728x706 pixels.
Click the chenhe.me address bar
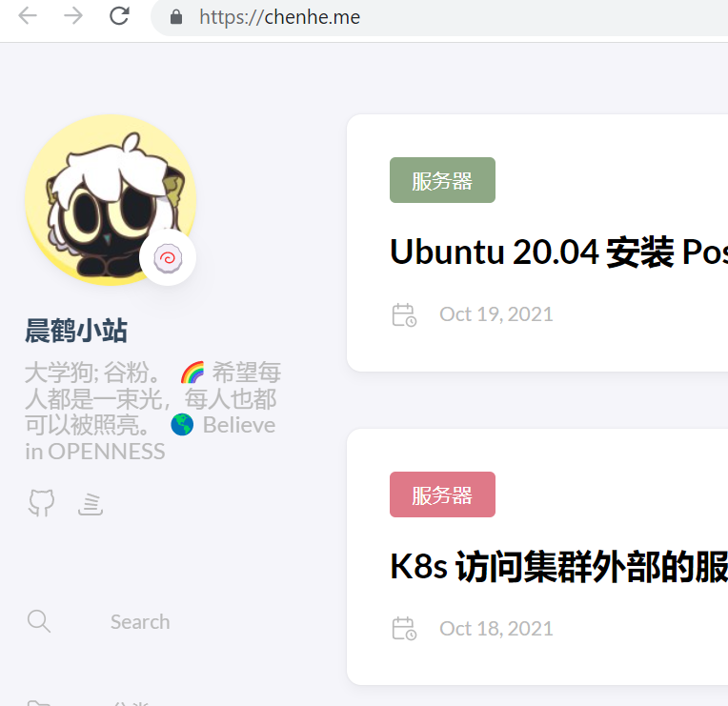(x=439, y=17)
